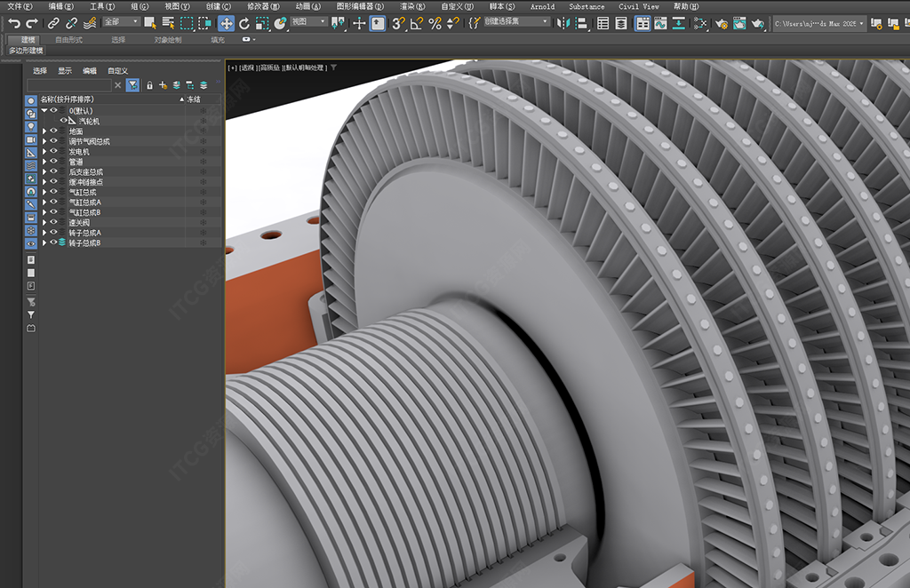Click the 多边形建模 panel button
The width and height of the screenshot is (910, 588).
tap(26, 52)
